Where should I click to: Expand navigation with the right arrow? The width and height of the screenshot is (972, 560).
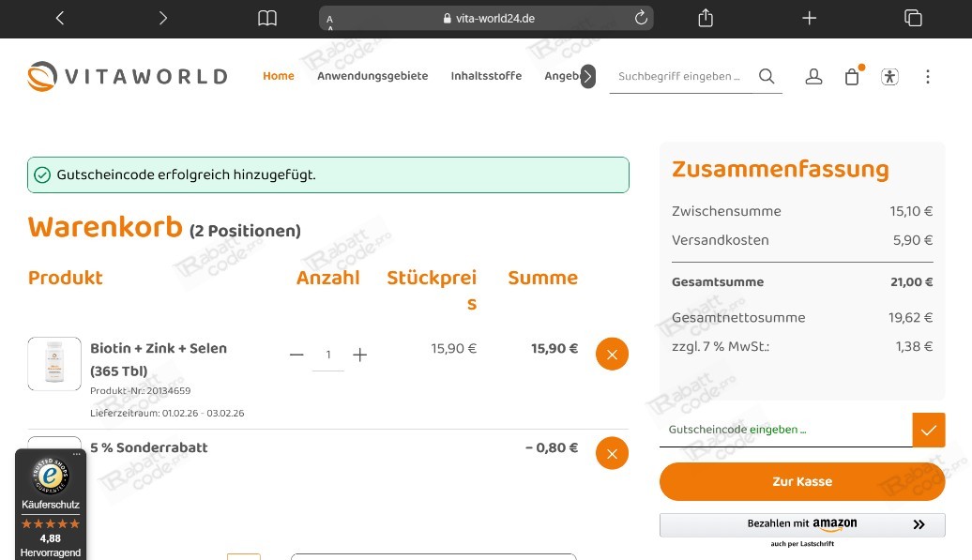587,77
